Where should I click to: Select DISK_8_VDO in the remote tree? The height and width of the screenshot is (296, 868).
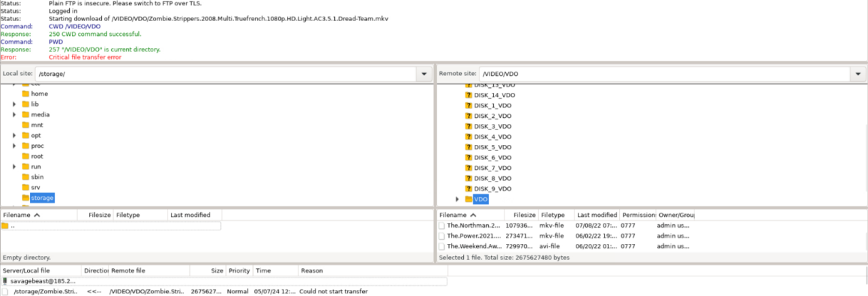pyautogui.click(x=492, y=178)
